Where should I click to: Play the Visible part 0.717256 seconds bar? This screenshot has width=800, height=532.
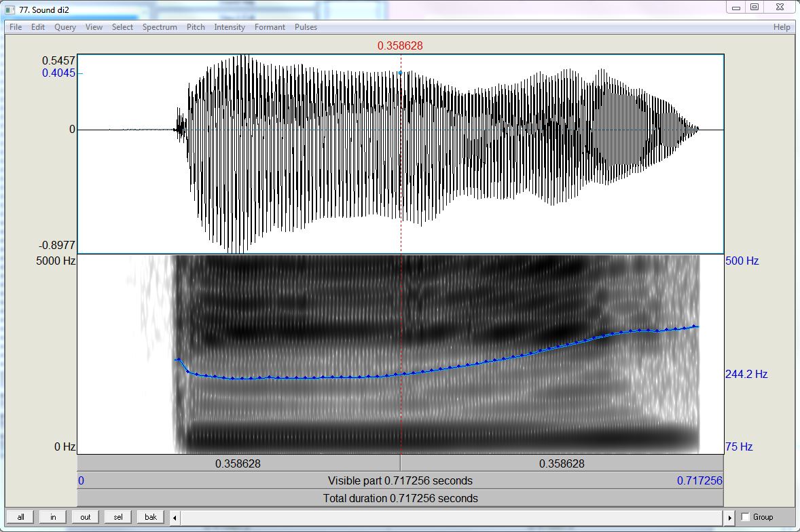tap(401, 480)
